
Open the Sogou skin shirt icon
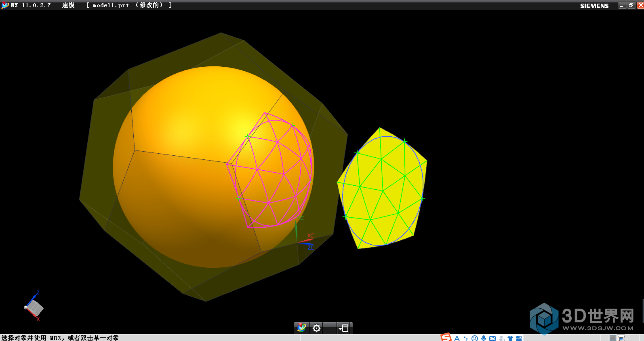pyautogui.click(x=510, y=338)
